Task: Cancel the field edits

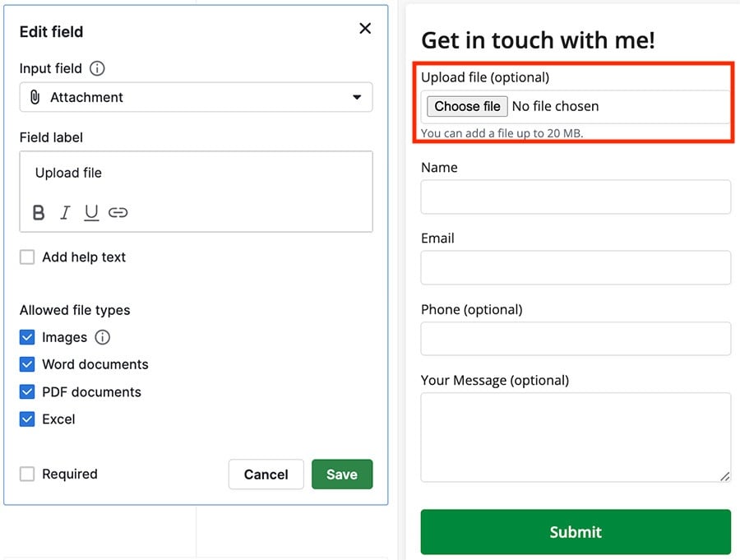Action: tap(266, 474)
